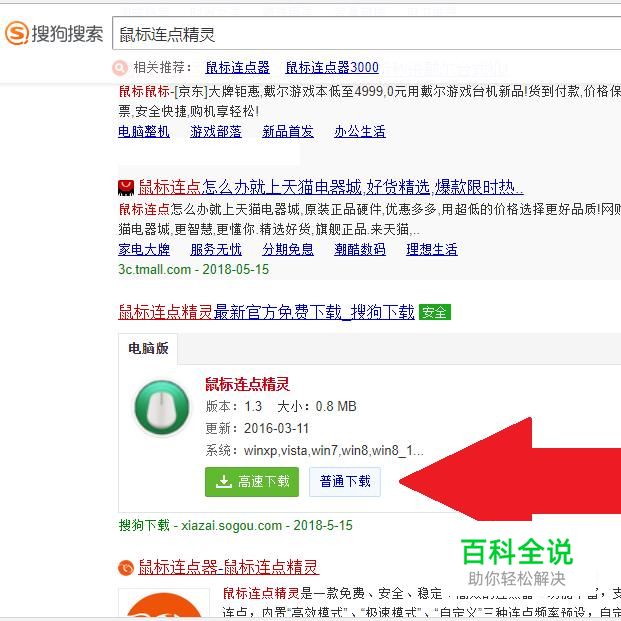Click the 搜狗下载 - xiazai.sogou.com source line
This screenshot has height=621, width=621.
tap(235, 526)
